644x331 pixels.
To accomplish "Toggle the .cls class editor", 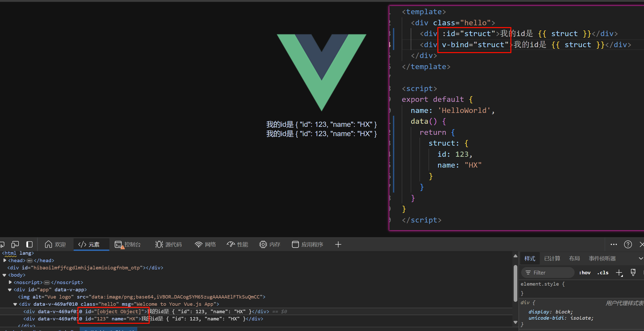I will click(x=603, y=273).
